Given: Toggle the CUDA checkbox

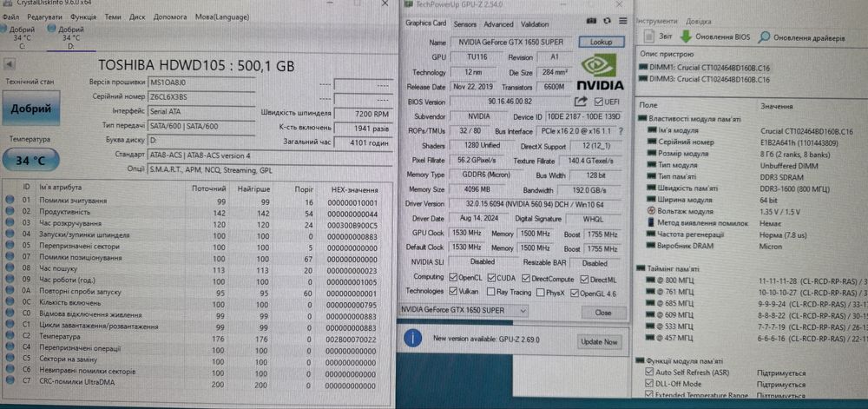Looking at the screenshot, I should coord(490,278).
